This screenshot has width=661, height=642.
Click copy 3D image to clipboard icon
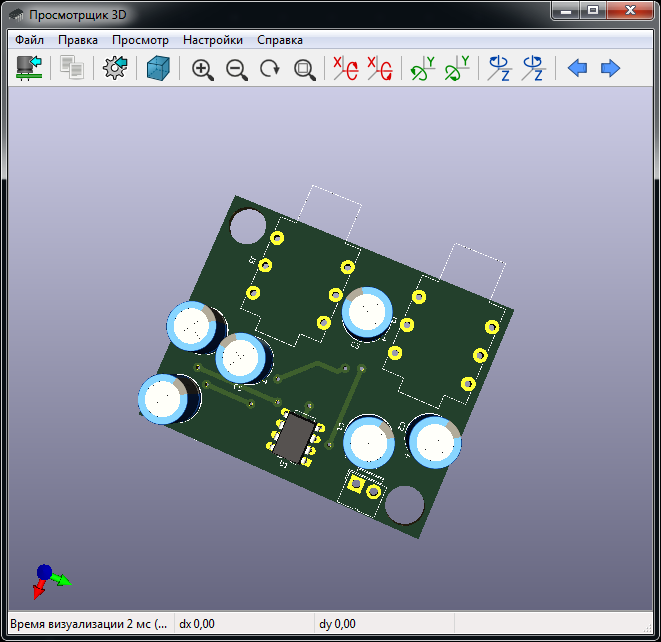tap(72, 69)
